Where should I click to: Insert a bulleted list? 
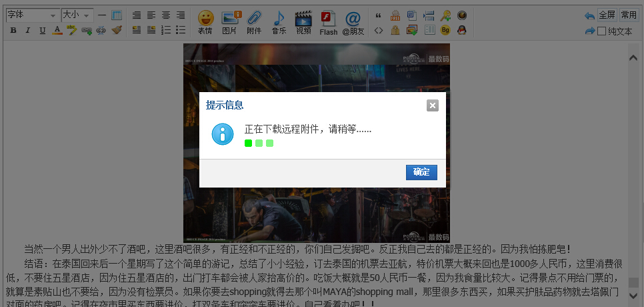pyautogui.click(x=181, y=29)
